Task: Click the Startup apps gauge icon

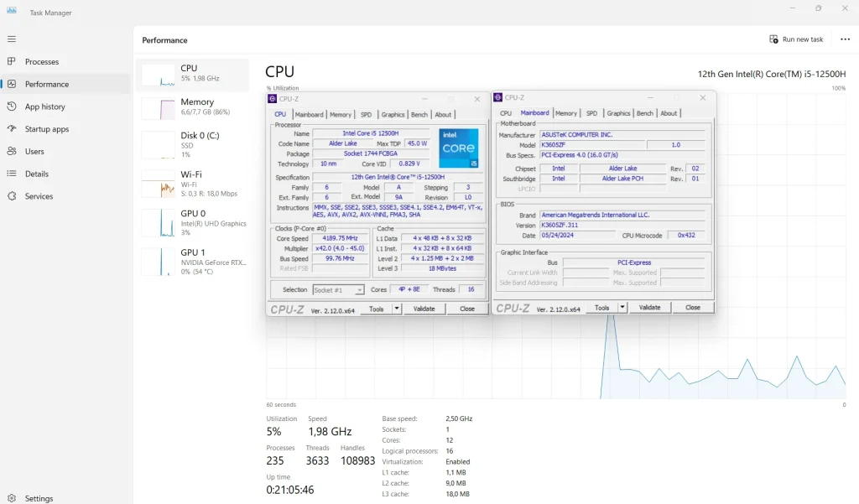Action: (x=12, y=129)
